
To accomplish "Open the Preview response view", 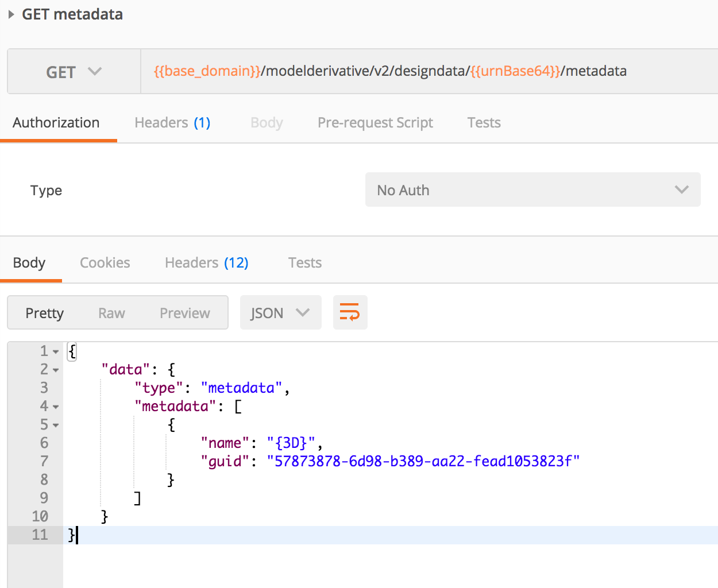I will [x=184, y=313].
